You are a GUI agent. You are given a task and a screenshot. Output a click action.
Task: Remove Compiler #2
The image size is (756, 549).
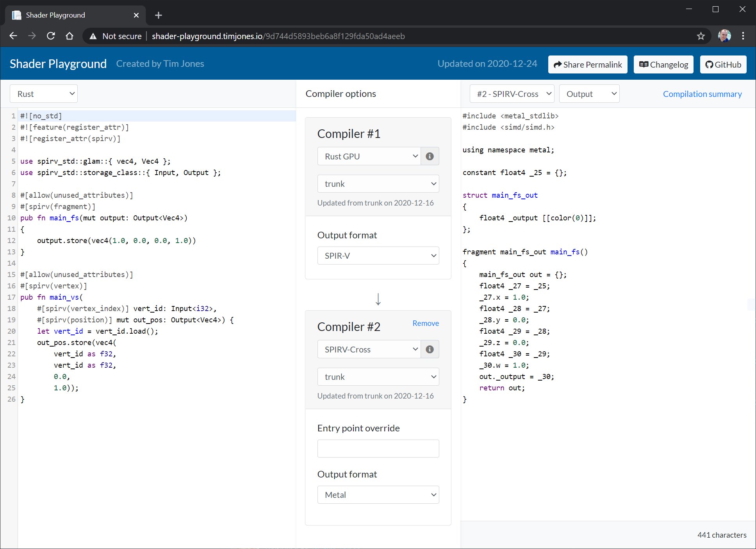(426, 323)
